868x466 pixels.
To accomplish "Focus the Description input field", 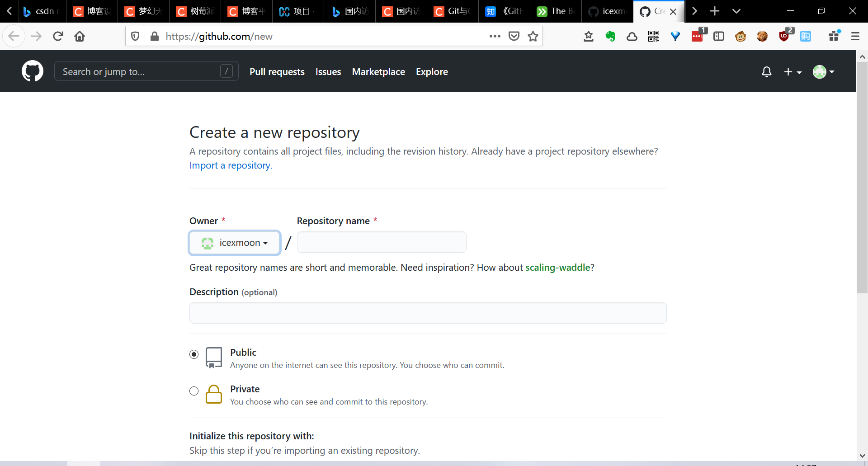I will coord(428,313).
